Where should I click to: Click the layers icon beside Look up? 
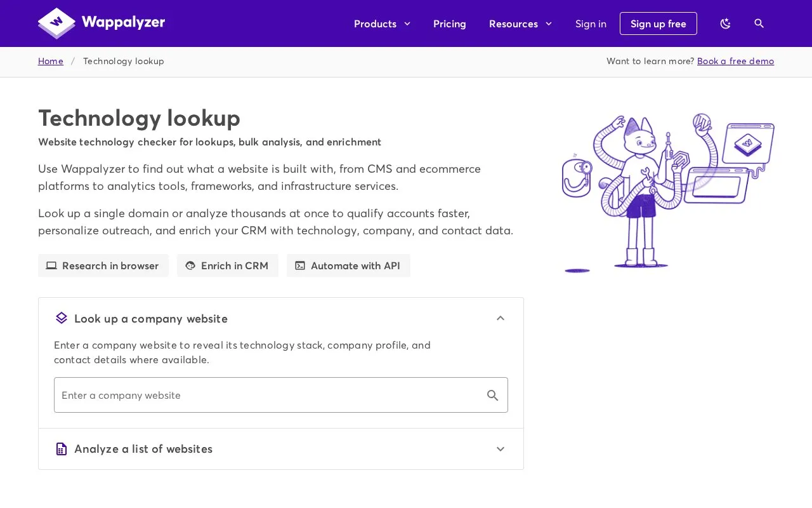tap(62, 318)
